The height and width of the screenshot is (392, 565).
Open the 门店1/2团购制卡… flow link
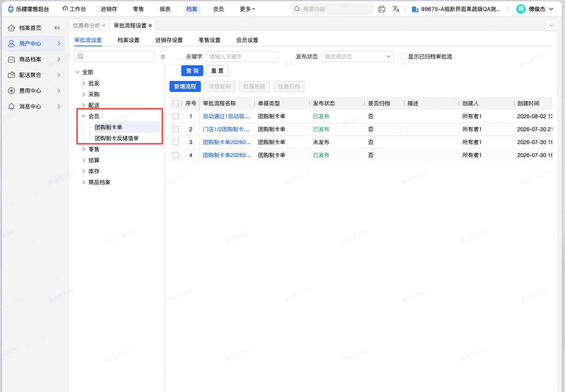(226, 129)
